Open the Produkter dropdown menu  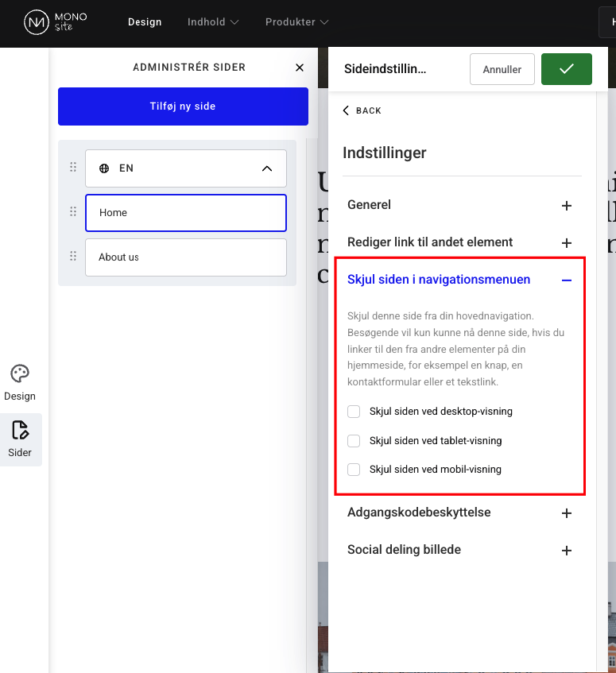pos(296,22)
